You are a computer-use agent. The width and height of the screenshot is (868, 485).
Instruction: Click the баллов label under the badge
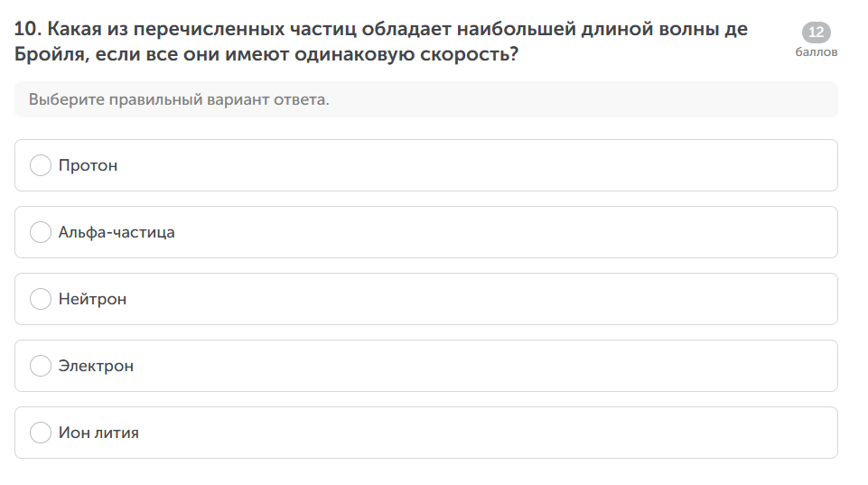[x=816, y=52]
